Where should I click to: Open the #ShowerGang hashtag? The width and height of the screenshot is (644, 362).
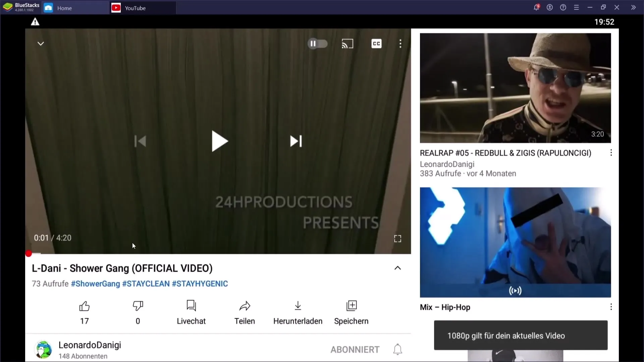[x=95, y=284]
